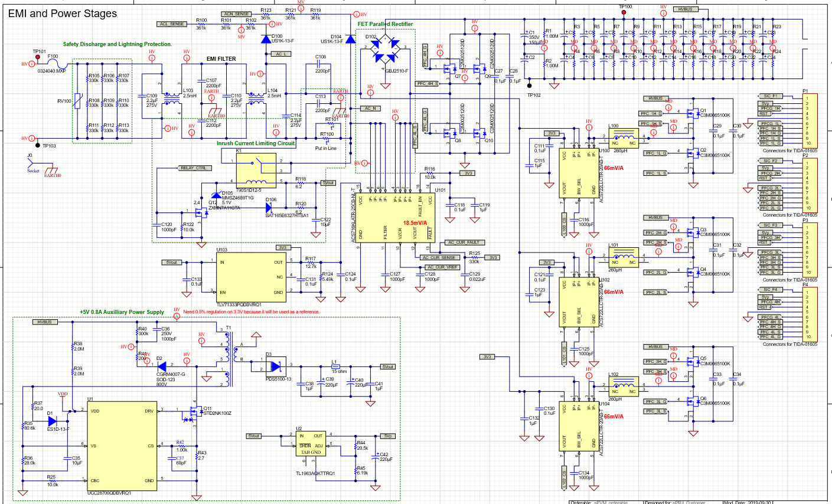The width and height of the screenshot is (832, 504).
Task: Select the RV100 varistor symbol
Action: pyautogui.click(x=77, y=100)
